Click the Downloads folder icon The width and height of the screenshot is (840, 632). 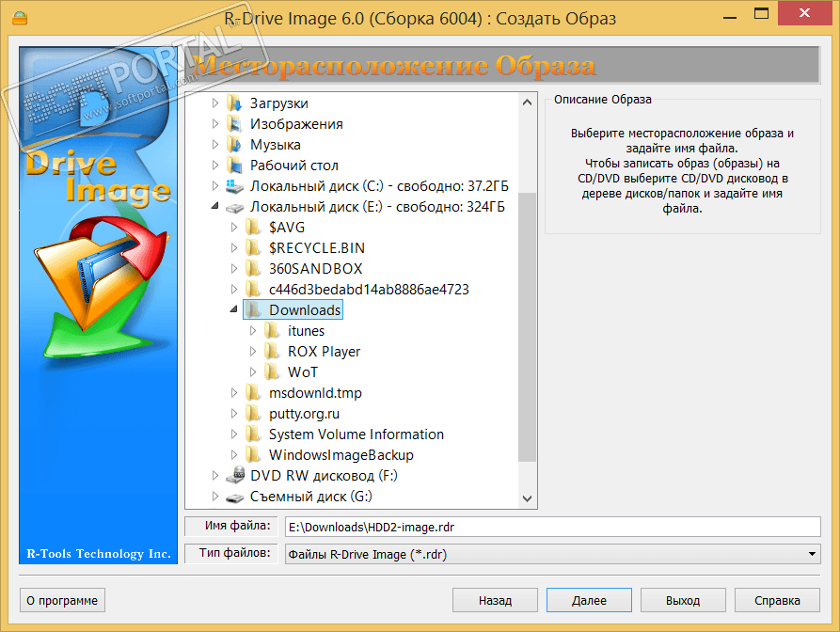click(x=253, y=310)
